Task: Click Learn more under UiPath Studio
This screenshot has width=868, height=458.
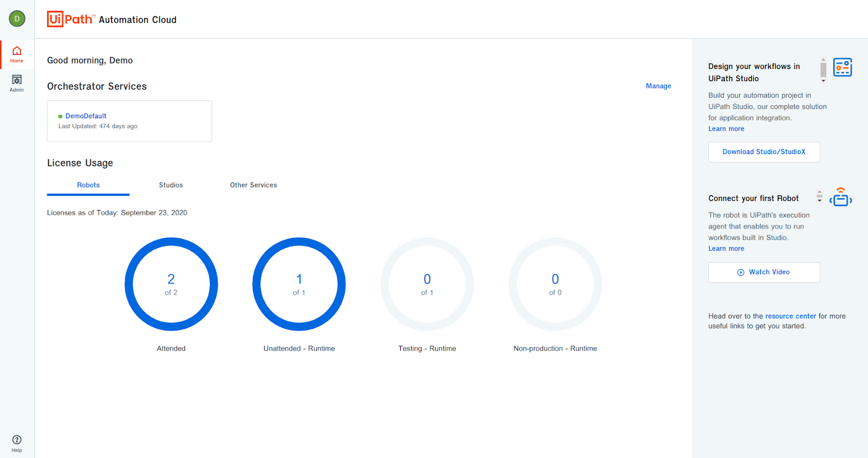Action: pos(726,129)
